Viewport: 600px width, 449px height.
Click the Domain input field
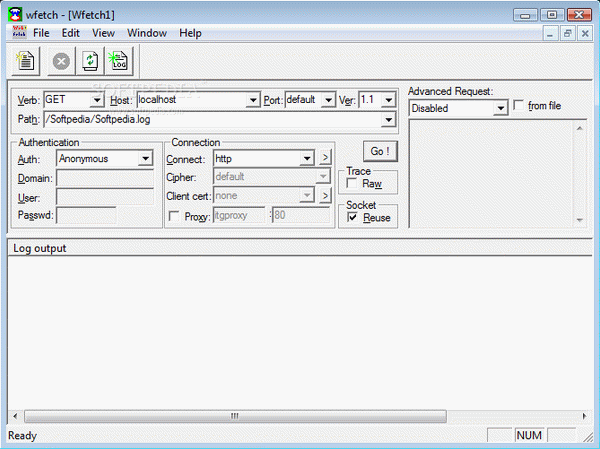pos(105,178)
